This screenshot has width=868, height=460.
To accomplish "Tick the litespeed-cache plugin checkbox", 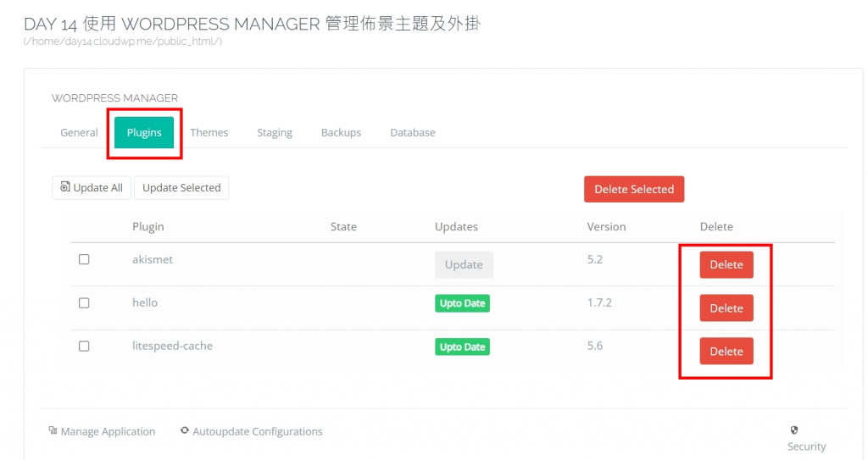I will tap(84, 346).
